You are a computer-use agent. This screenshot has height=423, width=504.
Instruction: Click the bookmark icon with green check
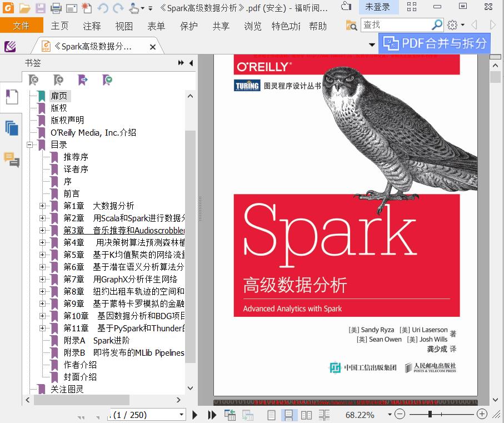(x=107, y=79)
